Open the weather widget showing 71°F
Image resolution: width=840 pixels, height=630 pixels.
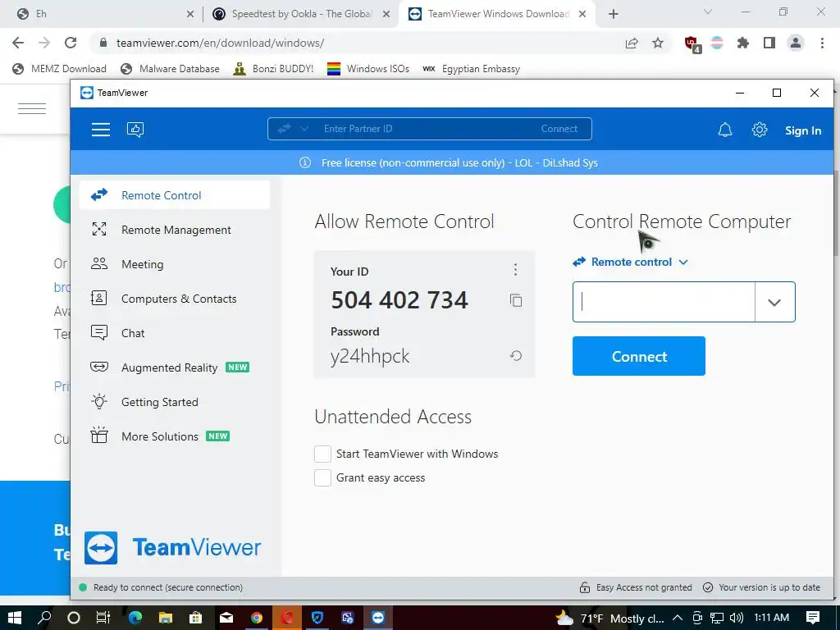coord(609,619)
